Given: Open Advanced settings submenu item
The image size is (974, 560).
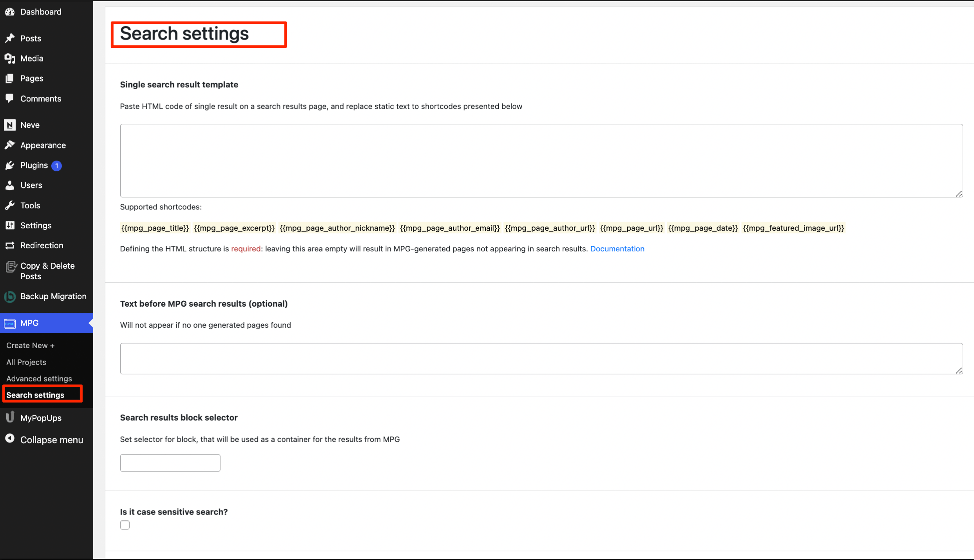Looking at the screenshot, I should [x=39, y=378].
